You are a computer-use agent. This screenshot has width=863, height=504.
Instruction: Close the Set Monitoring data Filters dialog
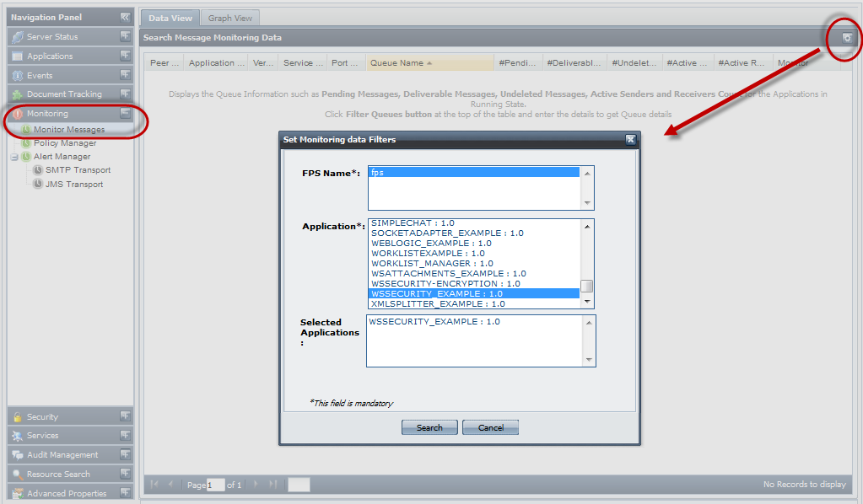630,140
